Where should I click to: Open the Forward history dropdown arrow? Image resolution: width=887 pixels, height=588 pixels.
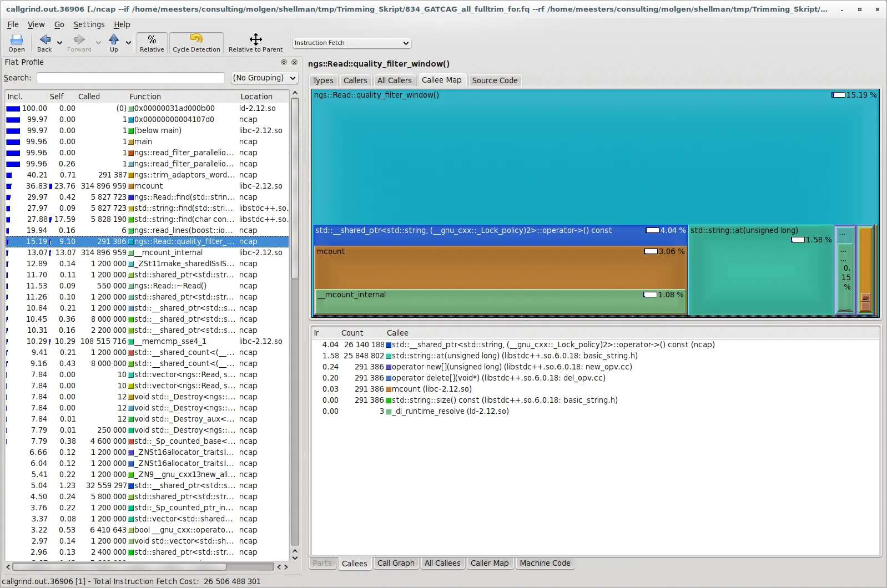[x=98, y=43]
